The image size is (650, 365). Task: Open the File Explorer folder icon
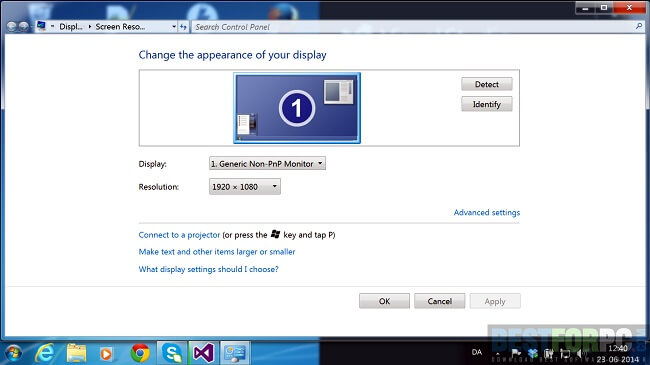77,353
